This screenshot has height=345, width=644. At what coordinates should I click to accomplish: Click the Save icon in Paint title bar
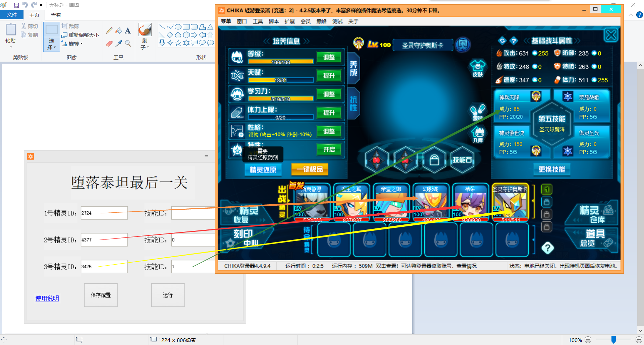(x=16, y=5)
